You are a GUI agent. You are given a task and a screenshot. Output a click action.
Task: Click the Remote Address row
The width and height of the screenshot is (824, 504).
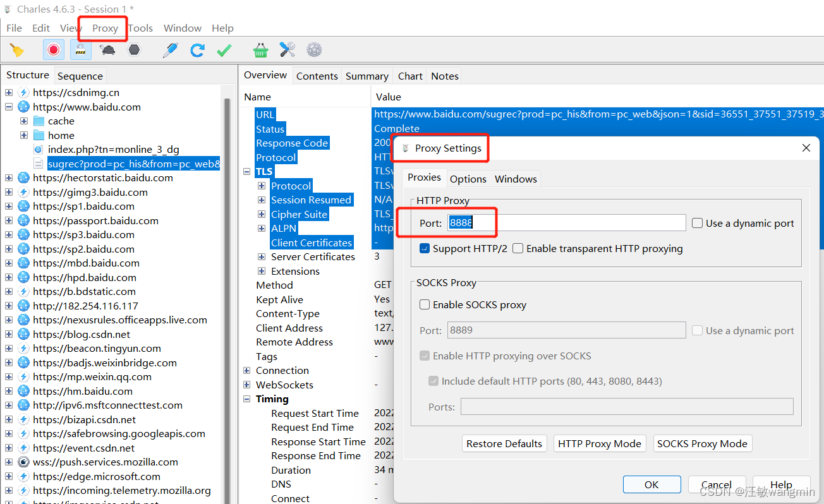pos(294,342)
